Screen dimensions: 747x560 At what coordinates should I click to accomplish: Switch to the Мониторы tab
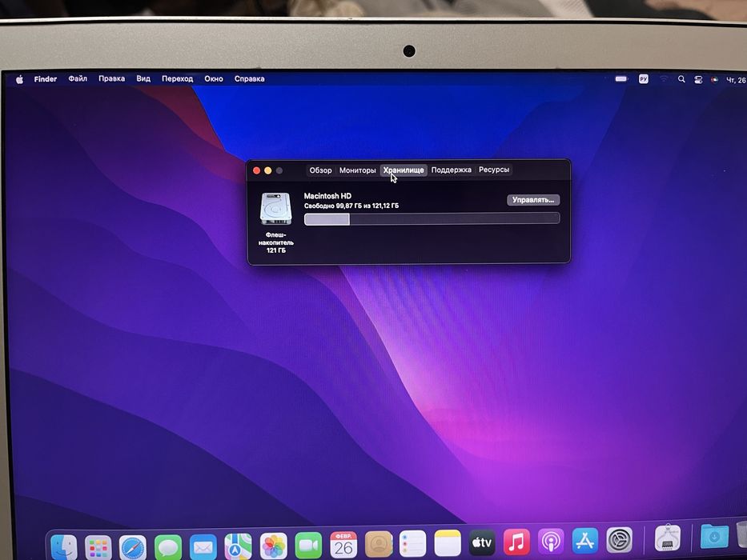pos(357,170)
